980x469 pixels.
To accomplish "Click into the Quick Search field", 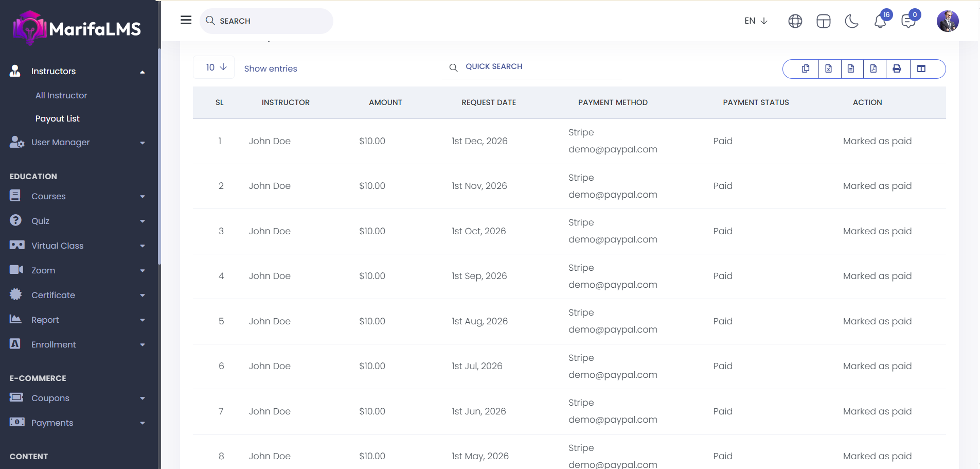I will click(540, 67).
